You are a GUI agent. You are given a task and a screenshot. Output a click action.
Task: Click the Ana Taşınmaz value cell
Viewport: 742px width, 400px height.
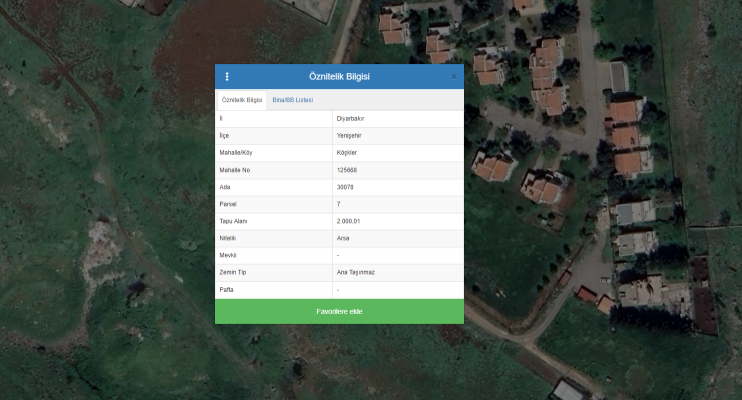click(355, 272)
